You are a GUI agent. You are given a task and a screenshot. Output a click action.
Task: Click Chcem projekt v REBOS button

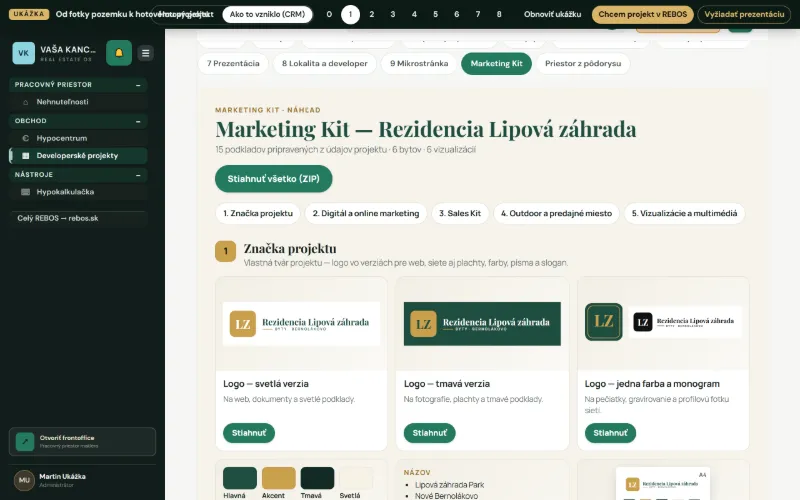point(642,14)
